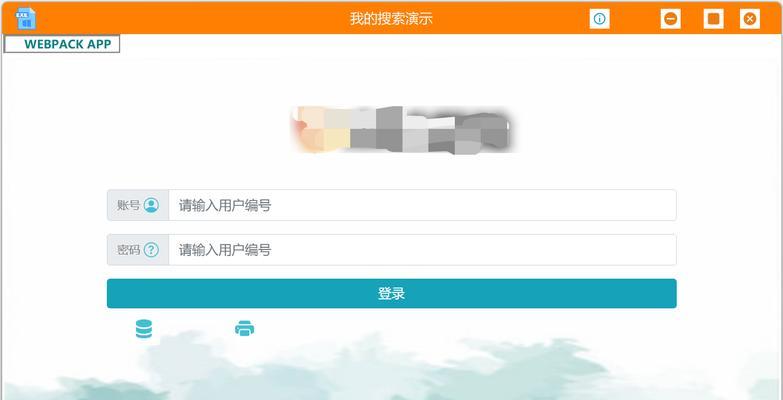Focus the account number input field
Viewport: 783px width, 400px height.
point(422,205)
